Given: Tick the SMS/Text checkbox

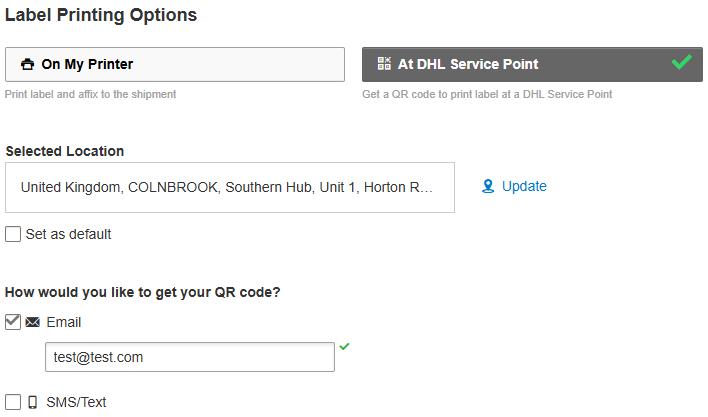Looking at the screenshot, I should (x=13, y=402).
